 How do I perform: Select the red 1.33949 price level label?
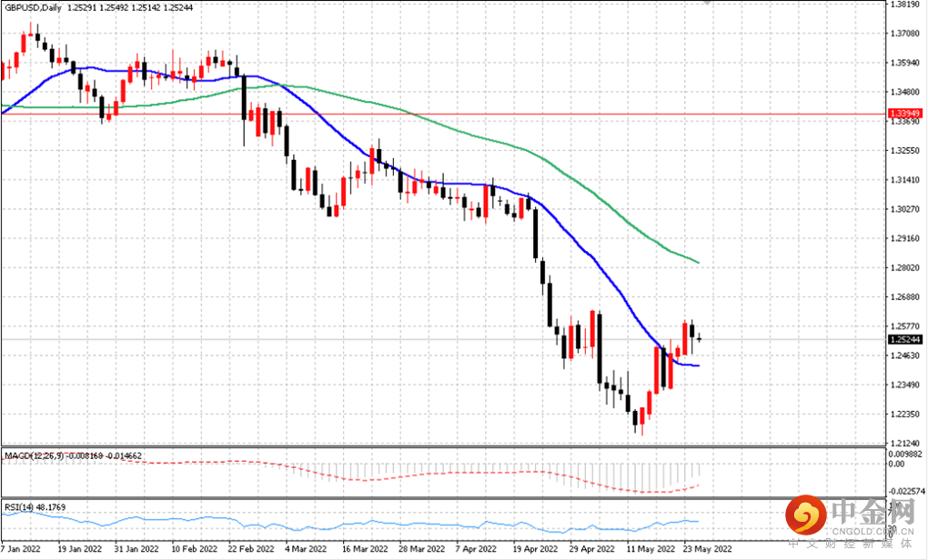coord(905,113)
